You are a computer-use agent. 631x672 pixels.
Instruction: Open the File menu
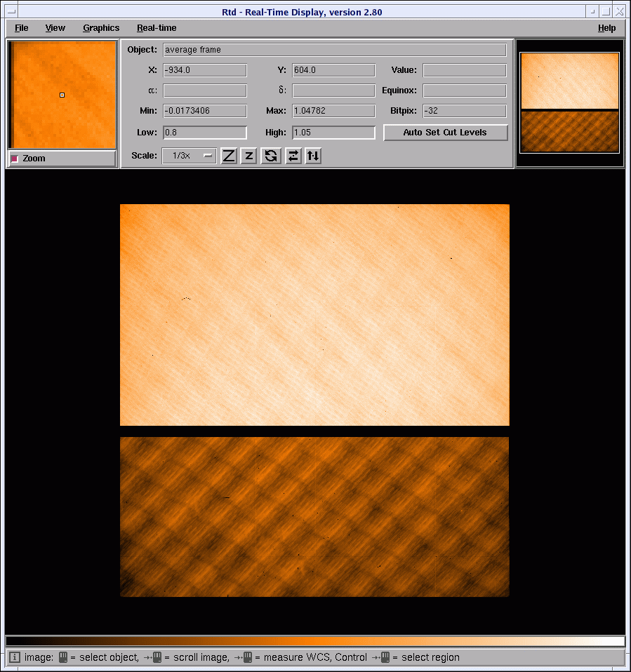click(x=22, y=28)
